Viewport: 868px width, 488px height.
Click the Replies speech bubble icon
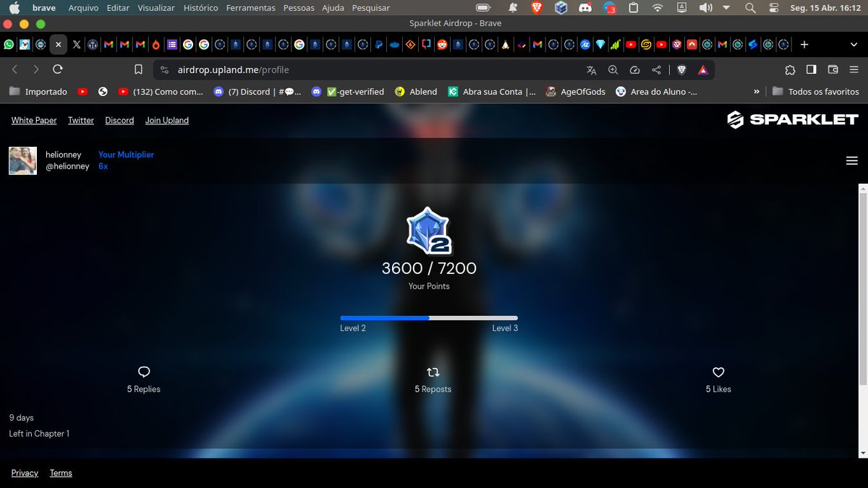pyautogui.click(x=144, y=372)
